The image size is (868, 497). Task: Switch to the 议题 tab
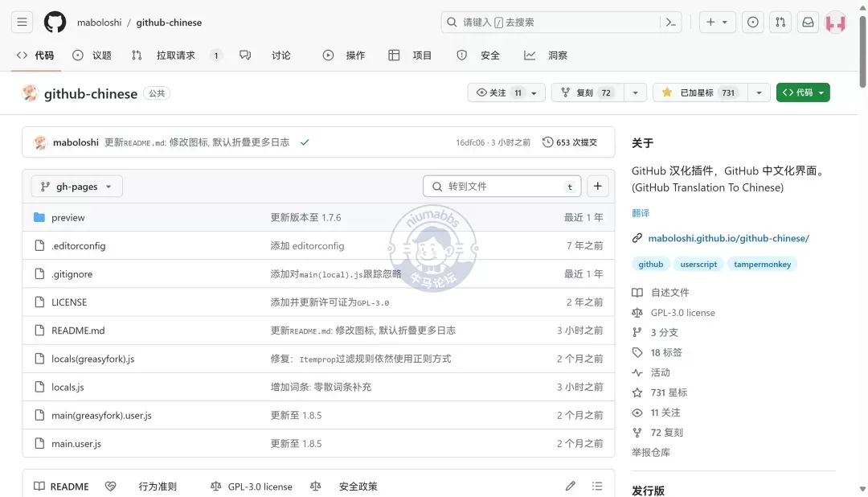tap(92, 55)
